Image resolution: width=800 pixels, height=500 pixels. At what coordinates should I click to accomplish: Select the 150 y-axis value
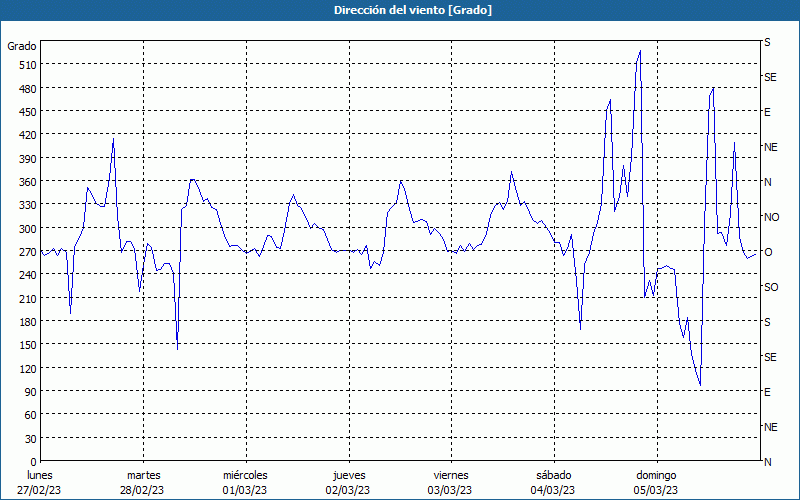[x=27, y=345]
